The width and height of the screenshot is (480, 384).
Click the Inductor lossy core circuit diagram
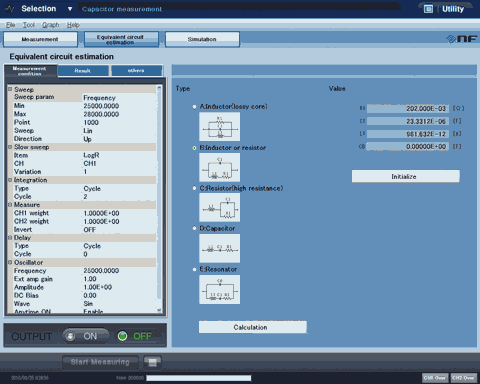click(x=219, y=127)
